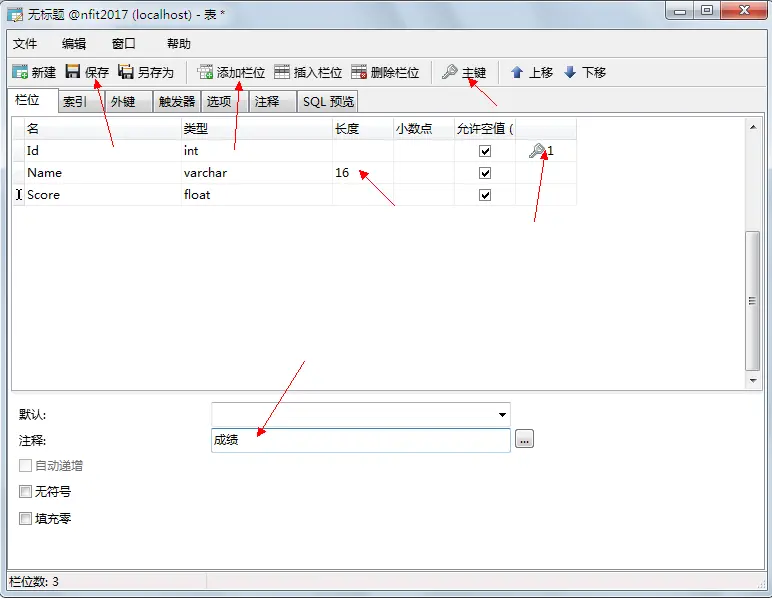Click the 栏位数: 3 status bar text
Viewport: 772px width, 599px height.
[34, 582]
